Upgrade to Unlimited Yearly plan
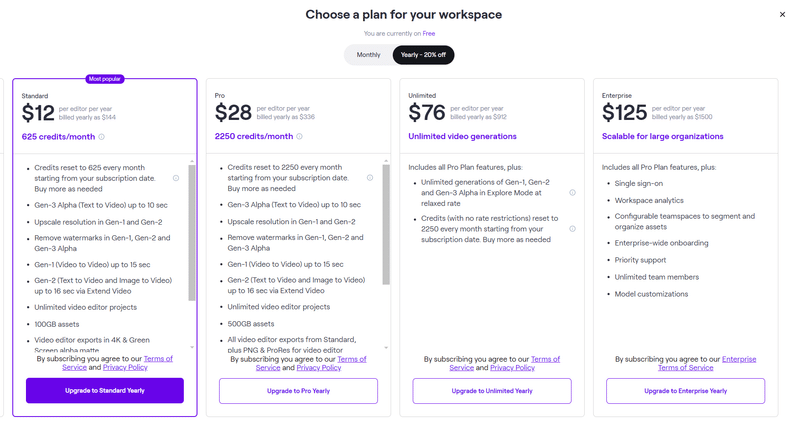This screenshot has width=800, height=422. 492,391
